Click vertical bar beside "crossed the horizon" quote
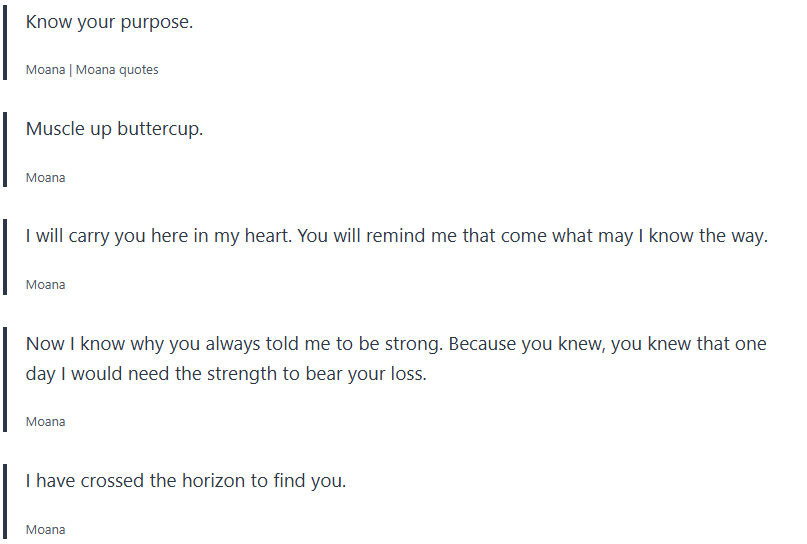The height and width of the screenshot is (544, 807). (x=5, y=500)
